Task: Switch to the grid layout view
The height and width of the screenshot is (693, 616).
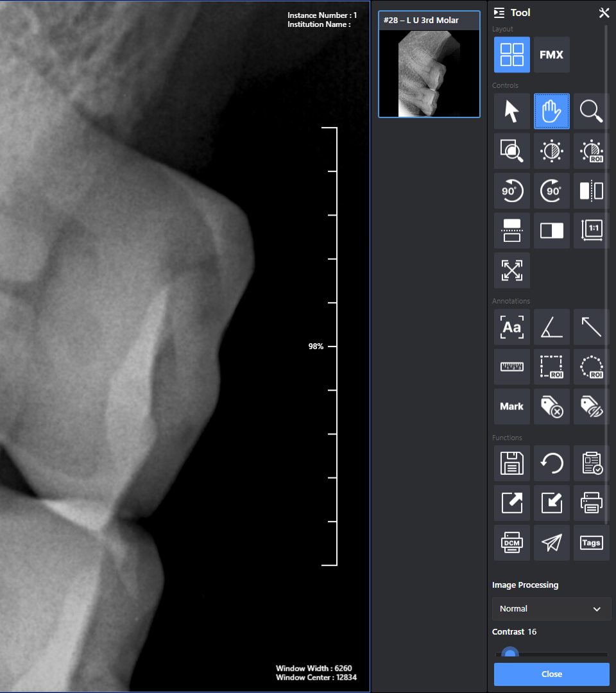Action: click(511, 55)
